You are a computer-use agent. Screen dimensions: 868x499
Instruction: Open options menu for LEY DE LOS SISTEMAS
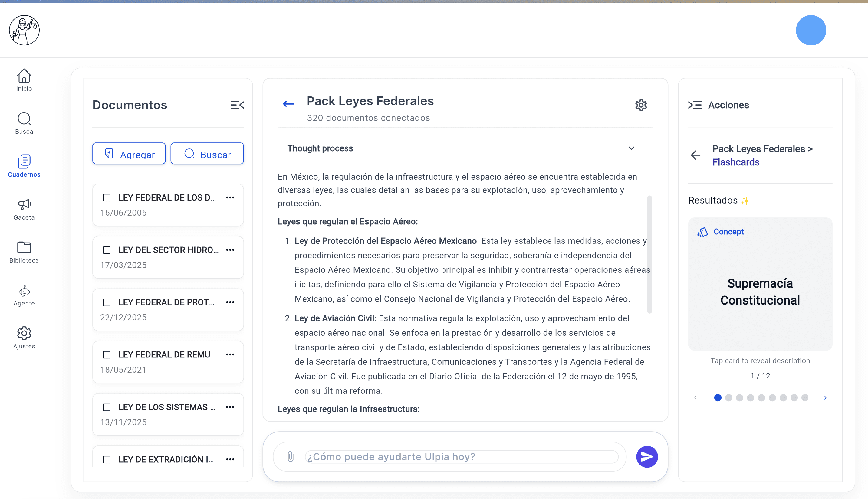pos(230,407)
